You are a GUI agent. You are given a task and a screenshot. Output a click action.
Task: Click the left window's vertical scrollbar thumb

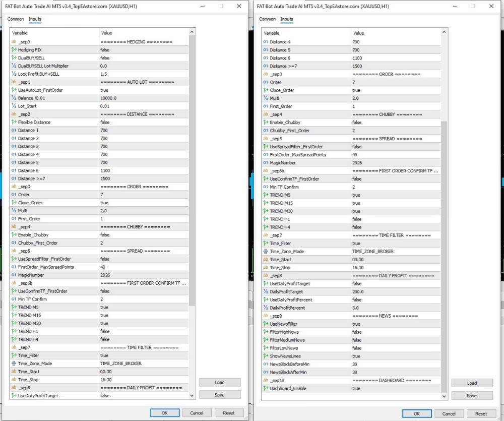[x=192, y=170]
